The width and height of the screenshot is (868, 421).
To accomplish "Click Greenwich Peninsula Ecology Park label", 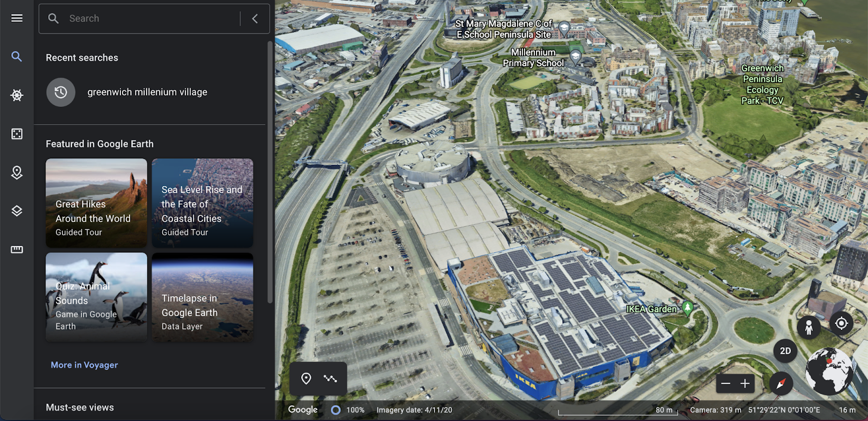I will pos(762,85).
